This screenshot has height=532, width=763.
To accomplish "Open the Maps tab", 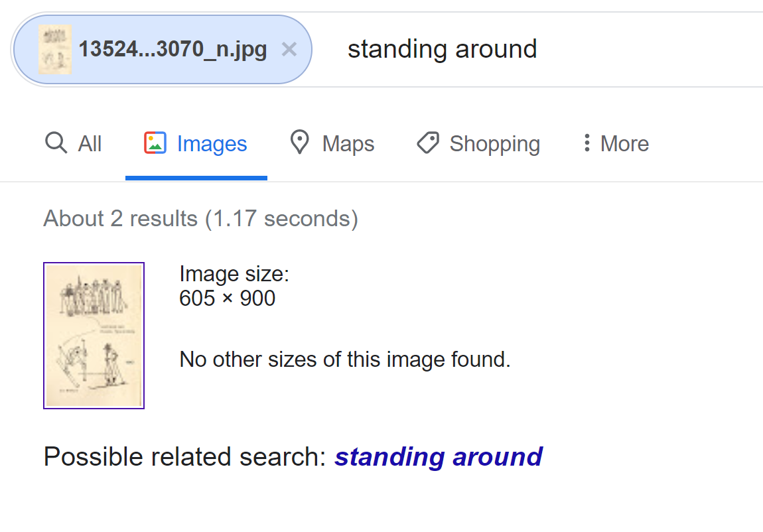I will 332,143.
